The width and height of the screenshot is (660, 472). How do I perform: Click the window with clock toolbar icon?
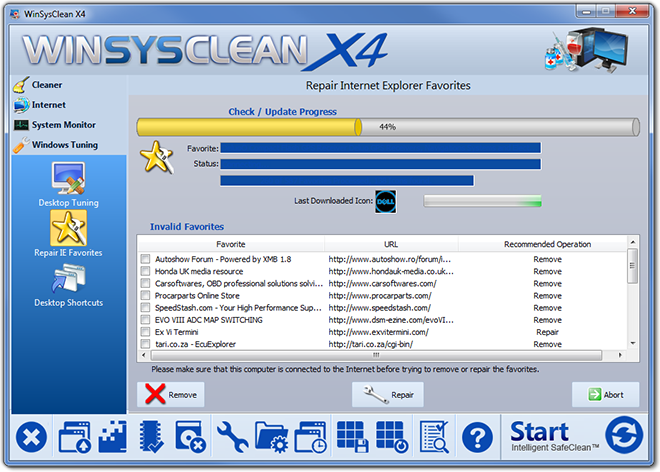pos(311,437)
